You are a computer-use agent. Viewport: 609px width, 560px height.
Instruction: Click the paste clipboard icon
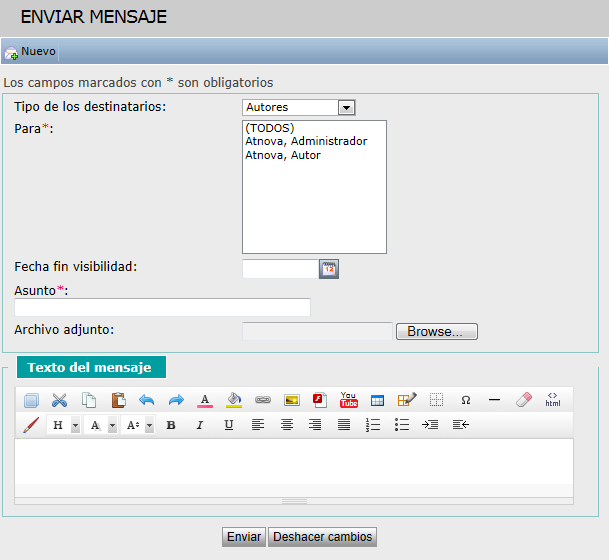point(118,400)
